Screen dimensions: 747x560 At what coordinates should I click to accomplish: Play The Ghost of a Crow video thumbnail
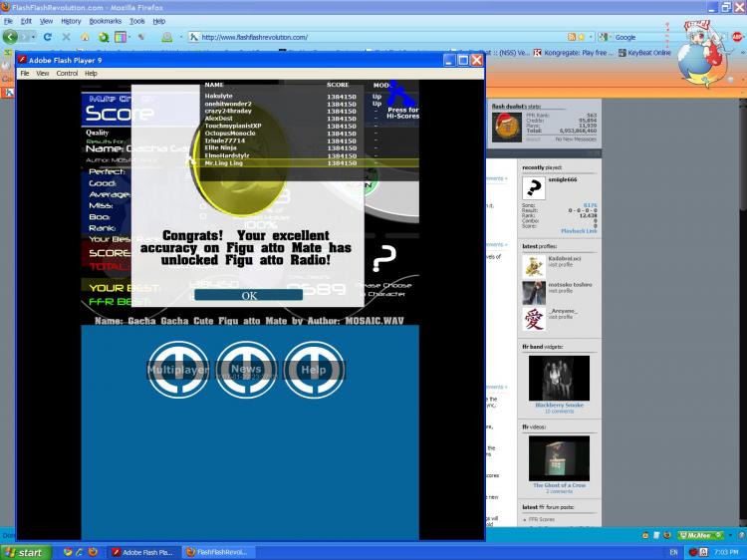[x=559, y=458]
